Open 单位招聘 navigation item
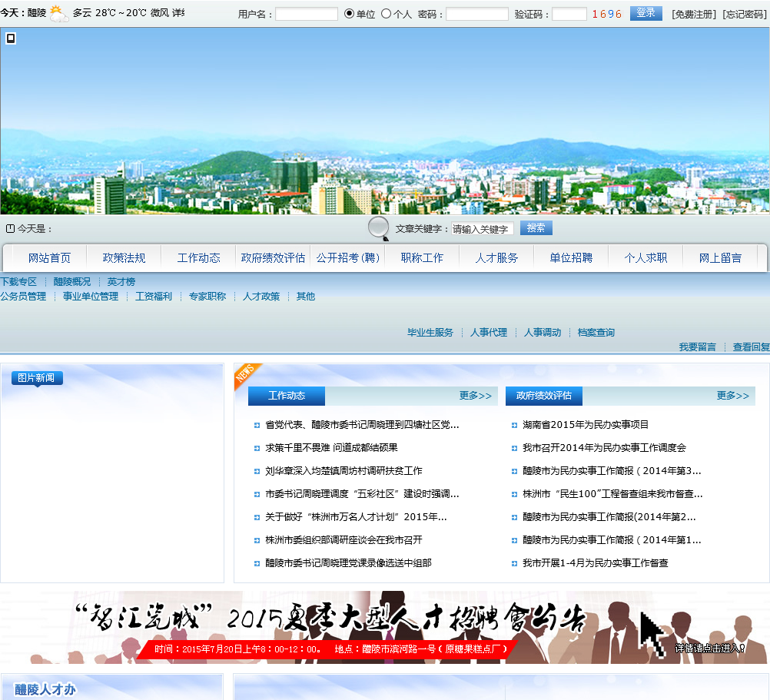 click(571, 257)
